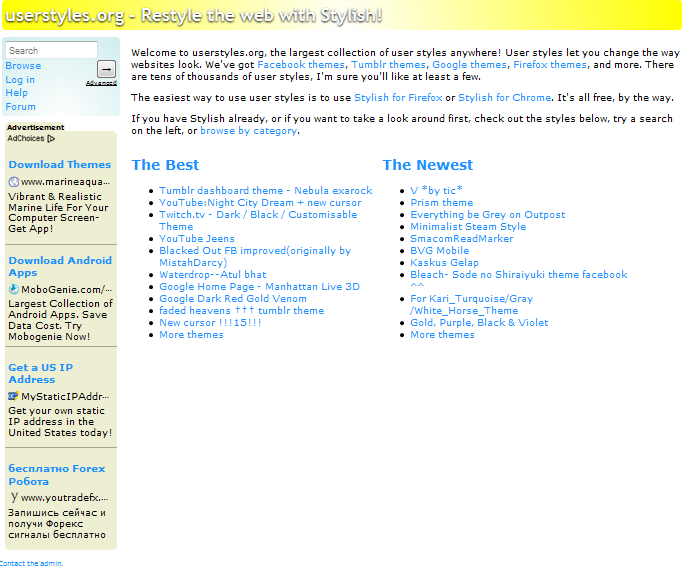Open Everything be Grey on Outpost
Image resolution: width=685 pixels, height=569 pixels.
coord(488,215)
